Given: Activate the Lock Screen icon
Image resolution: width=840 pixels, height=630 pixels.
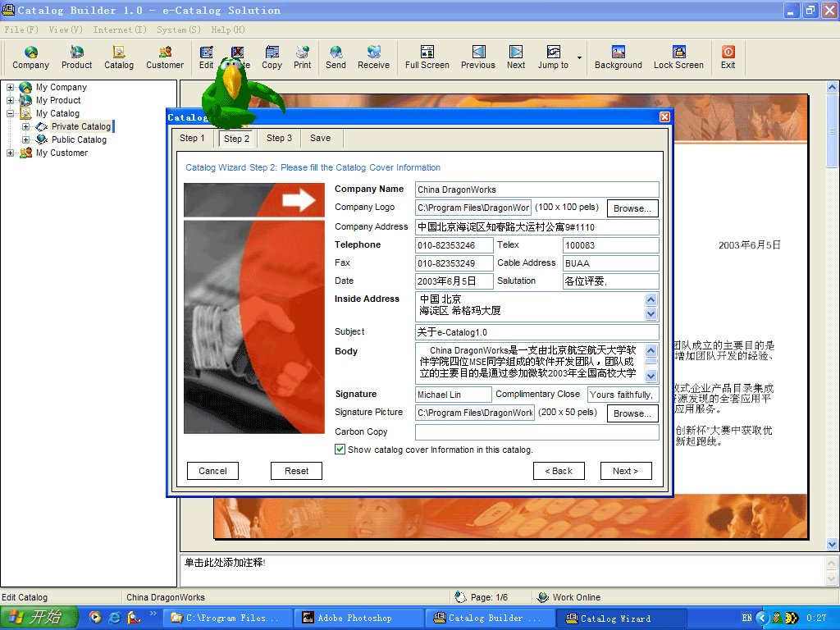Looking at the screenshot, I should point(678,58).
